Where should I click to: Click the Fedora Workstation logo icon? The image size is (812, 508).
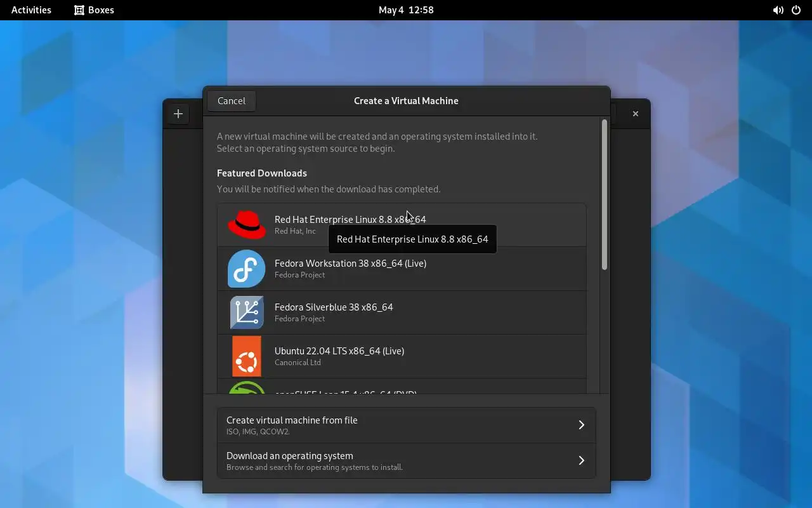[247, 269]
